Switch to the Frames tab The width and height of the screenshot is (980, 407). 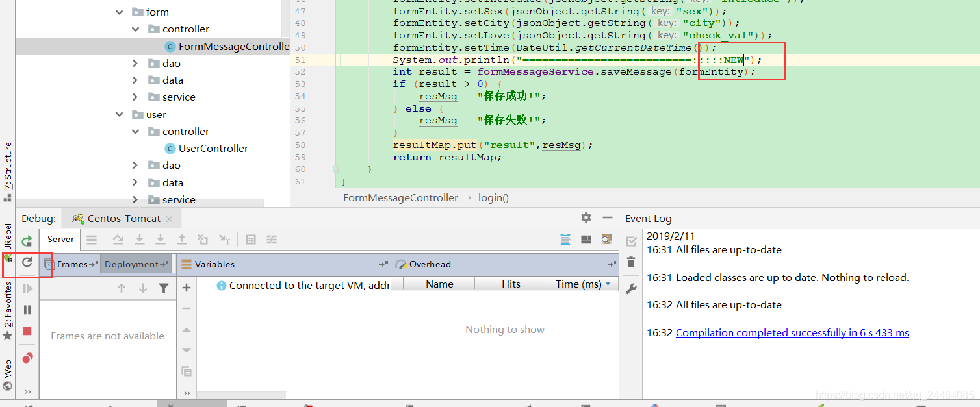click(71, 264)
